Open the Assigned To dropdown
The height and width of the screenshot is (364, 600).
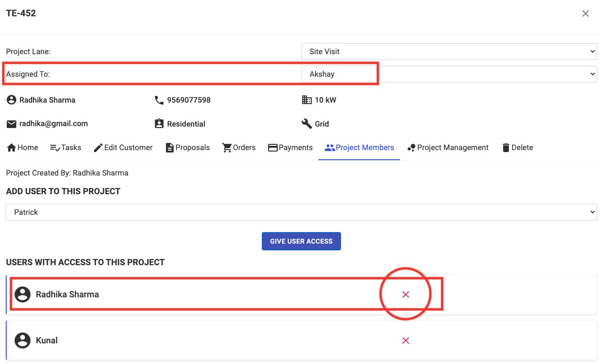[449, 74]
